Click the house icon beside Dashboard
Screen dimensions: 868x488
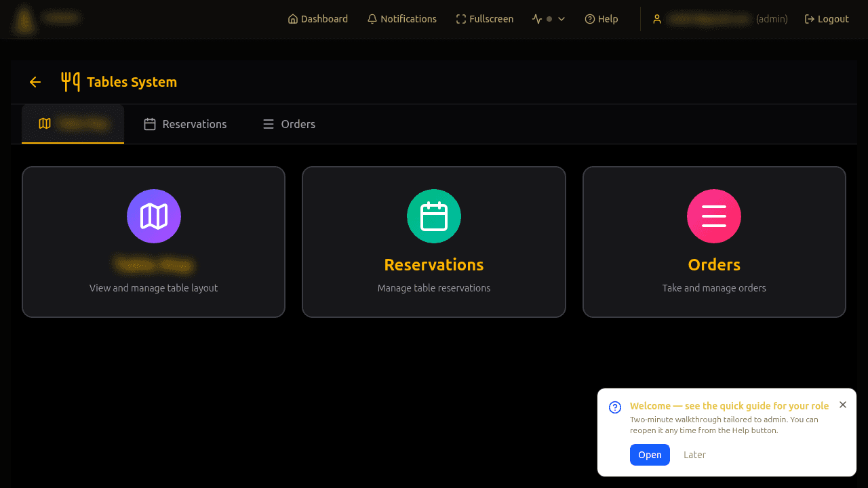coord(293,19)
